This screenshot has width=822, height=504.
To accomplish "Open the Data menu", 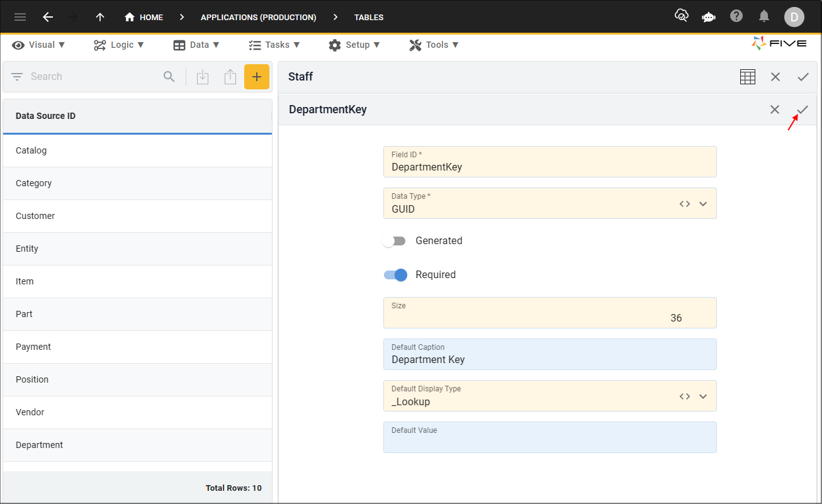I will point(196,45).
